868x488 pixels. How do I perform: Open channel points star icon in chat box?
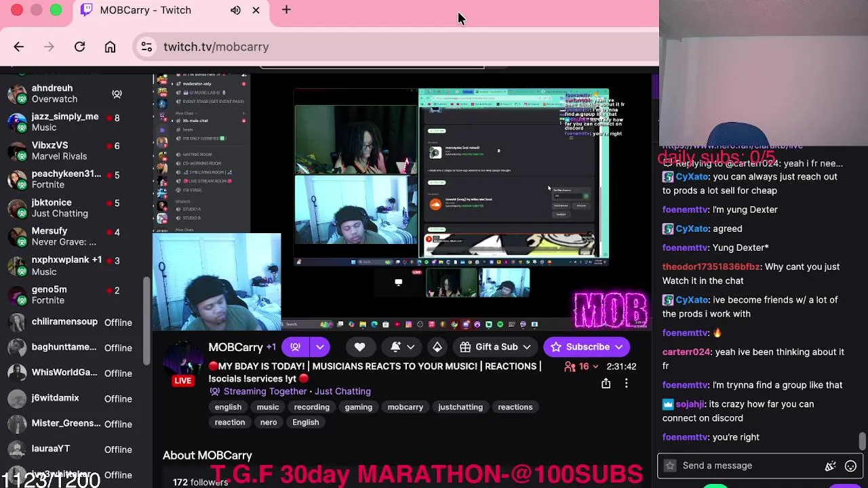(670, 466)
